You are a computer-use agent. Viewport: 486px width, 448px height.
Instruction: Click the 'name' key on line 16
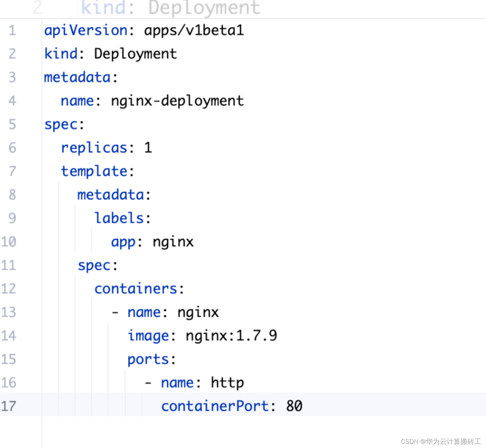click(177, 383)
